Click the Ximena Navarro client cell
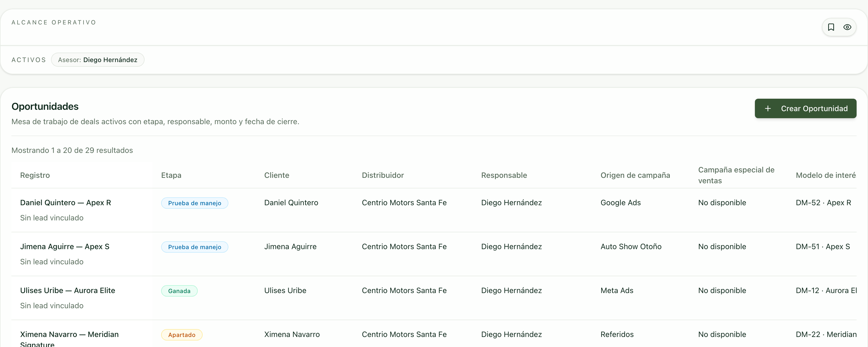The width and height of the screenshot is (868, 347). click(x=292, y=334)
